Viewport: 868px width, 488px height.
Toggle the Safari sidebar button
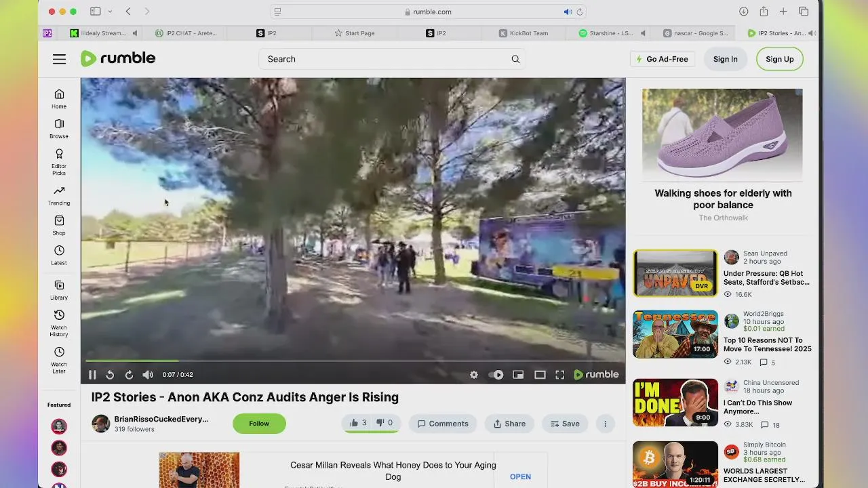[96, 12]
